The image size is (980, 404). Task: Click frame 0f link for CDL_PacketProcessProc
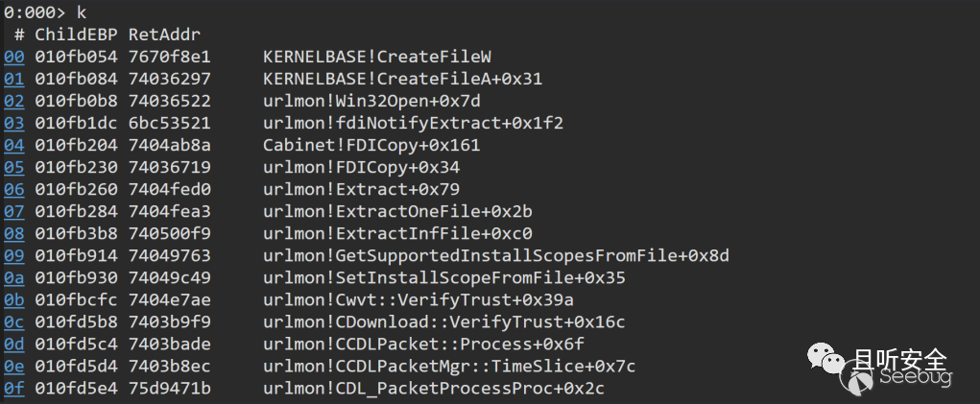[x=13, y=388]
